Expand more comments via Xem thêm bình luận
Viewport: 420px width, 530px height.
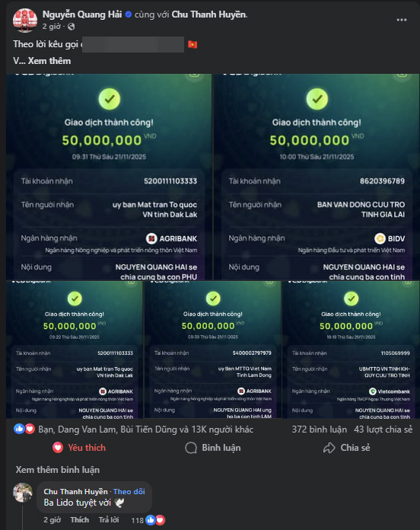58,470
